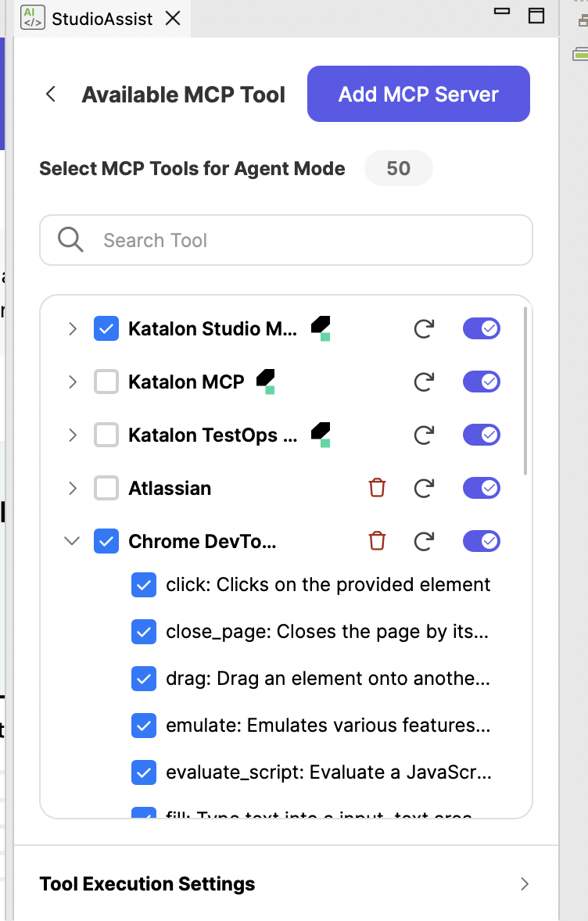
Task: Click the Add MCP Server button
Action: pos(418,94)
